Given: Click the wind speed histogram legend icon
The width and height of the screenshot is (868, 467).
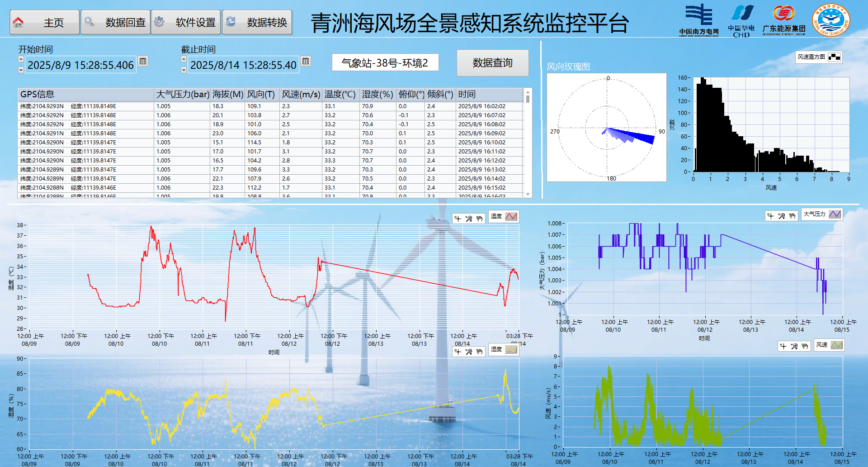Looking at the screenshot, I should point(835,57).
